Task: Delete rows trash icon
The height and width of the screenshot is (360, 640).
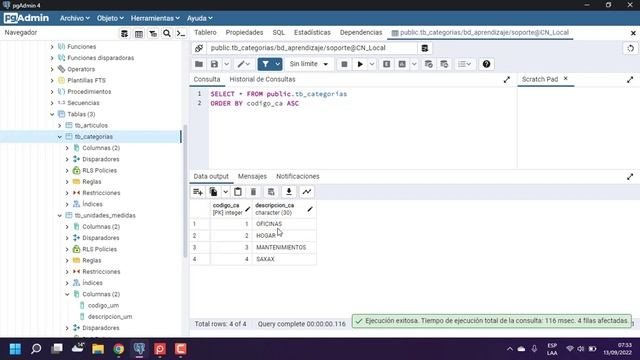Action: (x=253, y=192)
